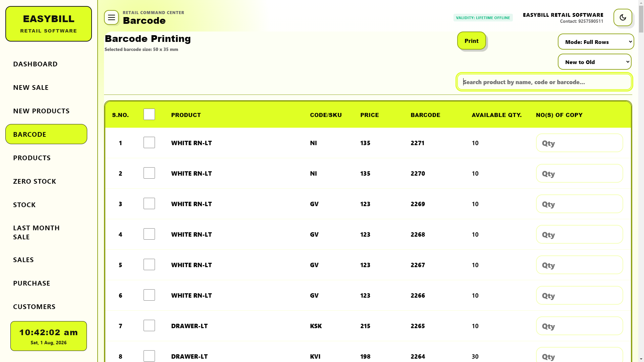Image resolution: width=644 pixels, height=362 pixels.
Task: Click contact number 9257590511
Action: click(x=591, y=21)
